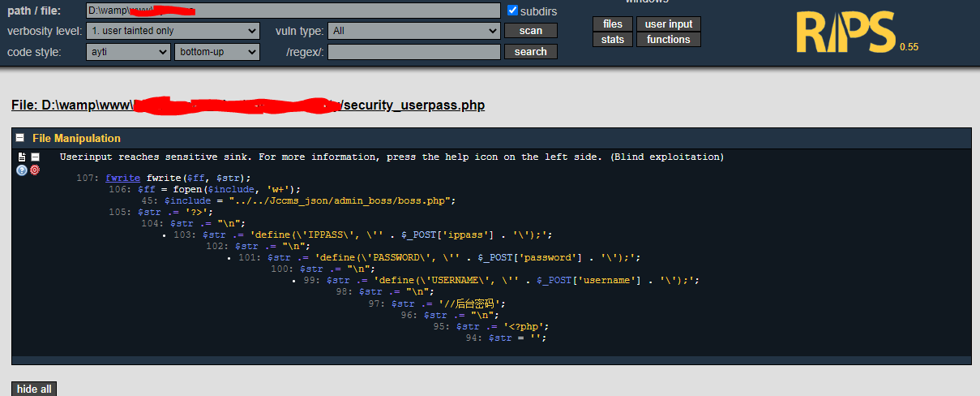The image size is (980, 396).
Task: Click the verbosity level label
Action: pyautogui.click(x=45, y=31)
